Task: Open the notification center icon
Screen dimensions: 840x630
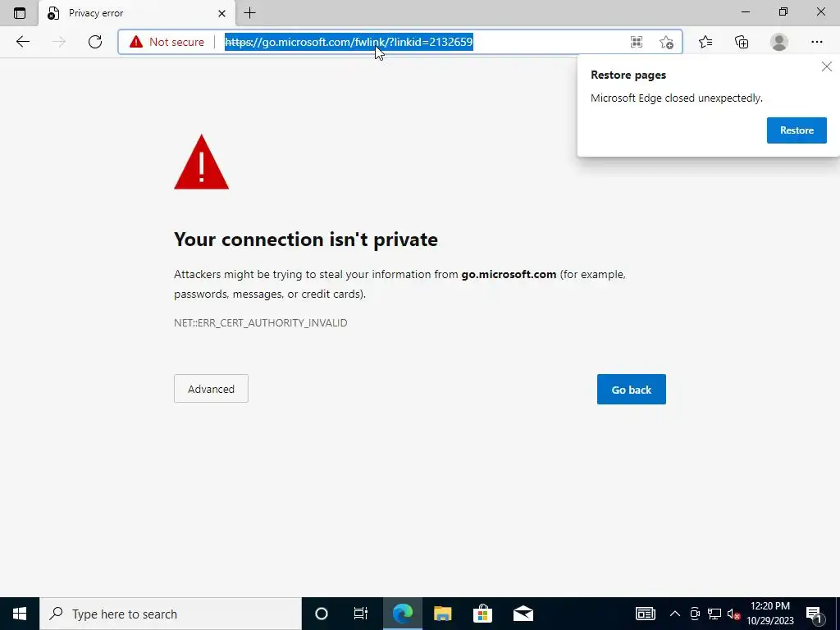Action: point(814,614)
